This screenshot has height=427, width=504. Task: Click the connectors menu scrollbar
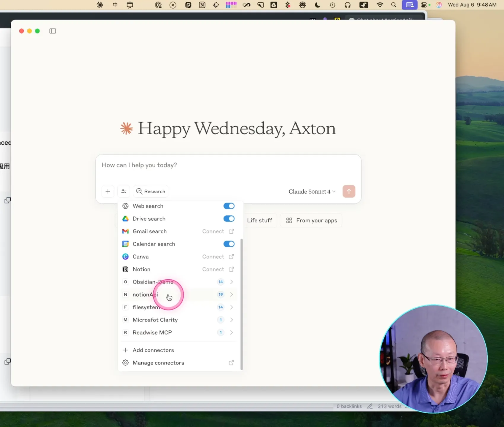coord(242,304)
